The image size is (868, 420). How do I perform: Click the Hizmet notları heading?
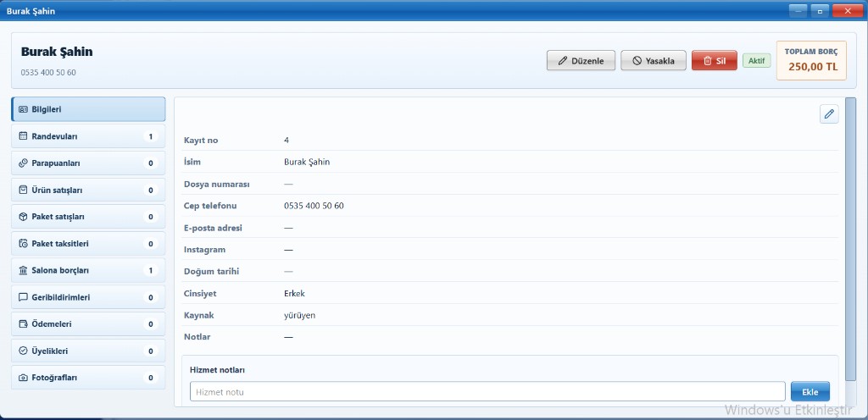tap(218, 370)
